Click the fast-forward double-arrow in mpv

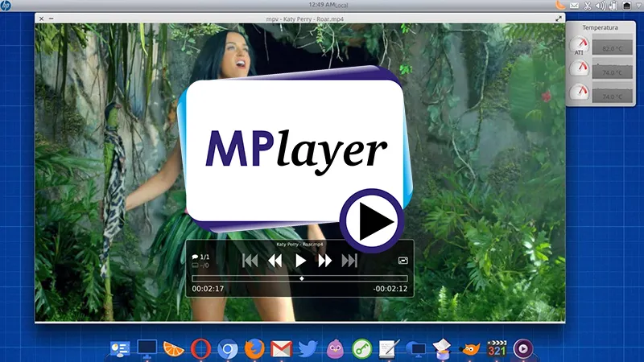pyautogui.click(x=324, y=261)
